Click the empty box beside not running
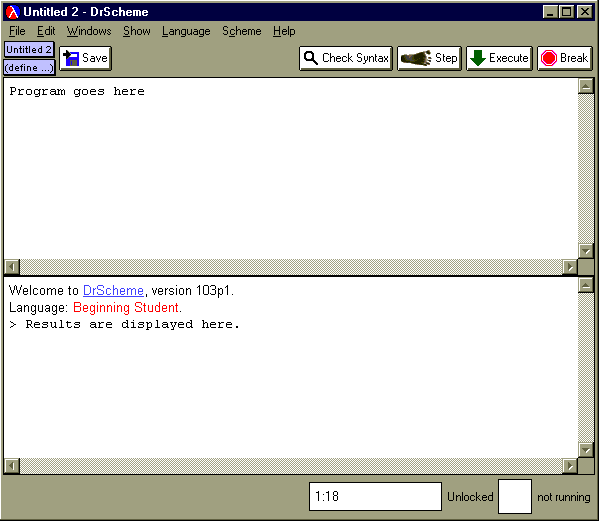The height and width of the screenshot is (521, 599). [515, 496]
